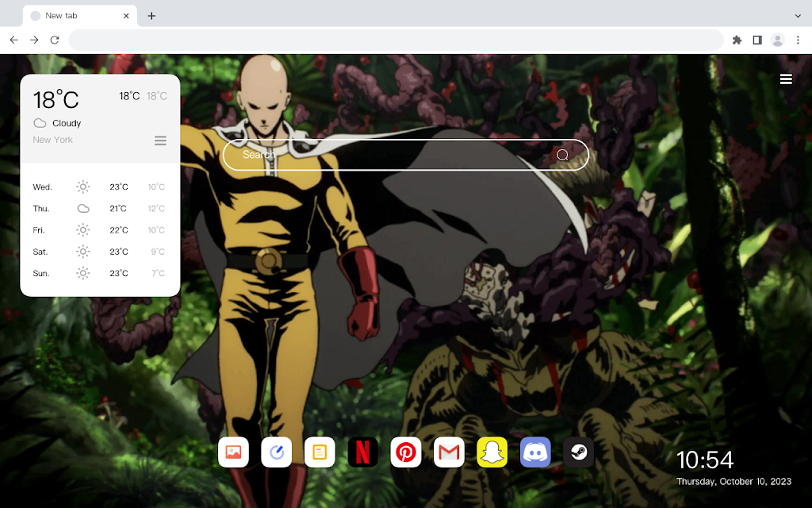Open the weather widget menu icon
The height and width of the screenshot is (508, 812).
160,140
